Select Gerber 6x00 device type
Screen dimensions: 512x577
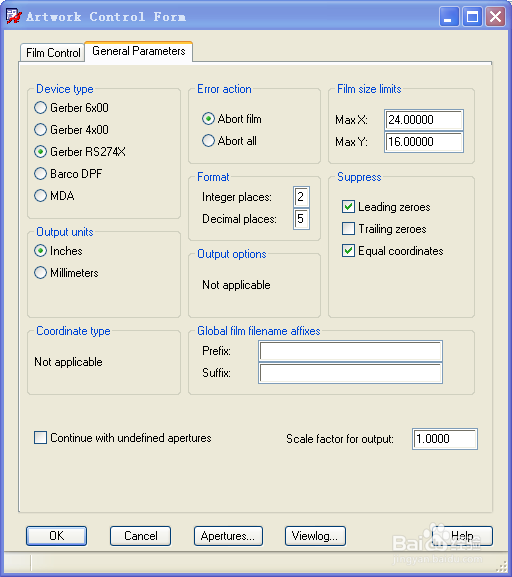pyautogui.click(x=71, y=108)
